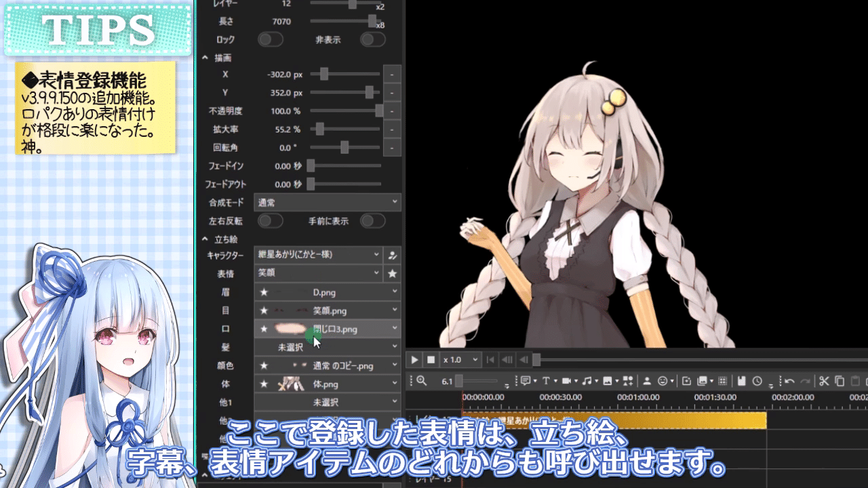Add an audio item with the music note icon
Viewport: 868px width, 488px height.
pyautogui.click(x=588, y=380)
